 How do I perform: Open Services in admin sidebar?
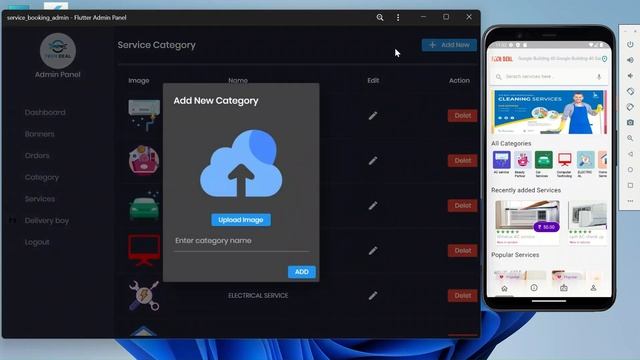point(40,199)
